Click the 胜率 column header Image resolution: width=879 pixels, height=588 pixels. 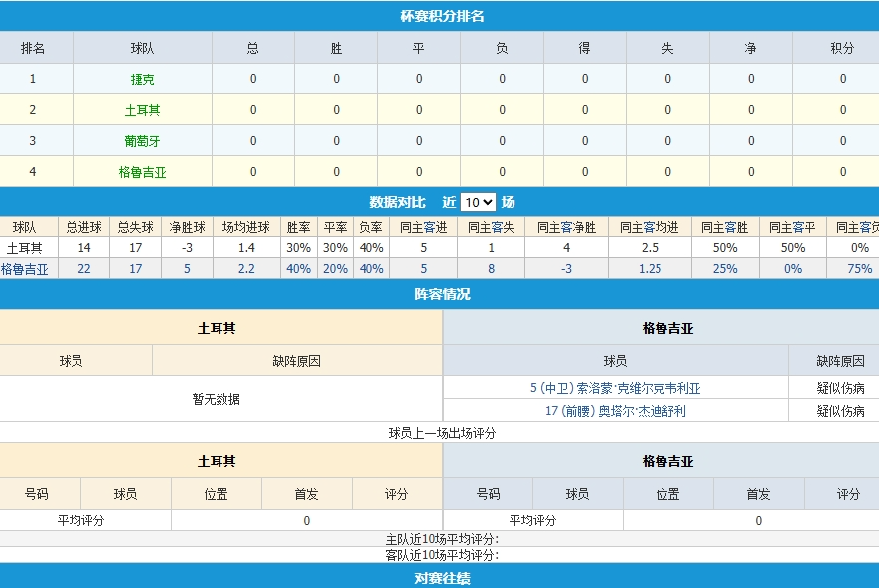(299, 225)
